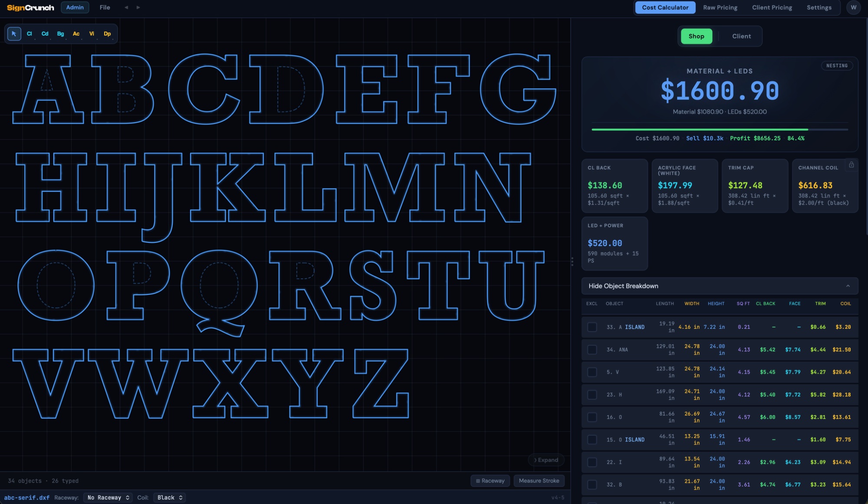Select the Ac tool in the toolbar
Screen dimensions: 868x504
pyautogui.click(x=76, y=33)
